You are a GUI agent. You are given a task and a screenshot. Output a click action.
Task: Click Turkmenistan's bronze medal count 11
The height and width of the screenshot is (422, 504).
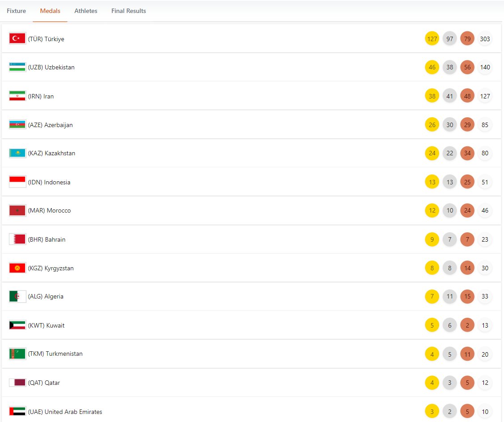[x=467, y=354]
